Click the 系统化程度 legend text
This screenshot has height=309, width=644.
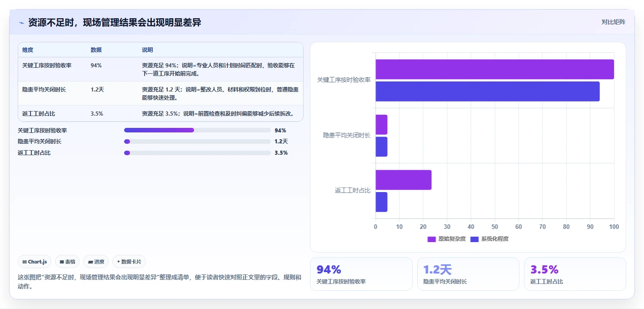pos(495,239)
